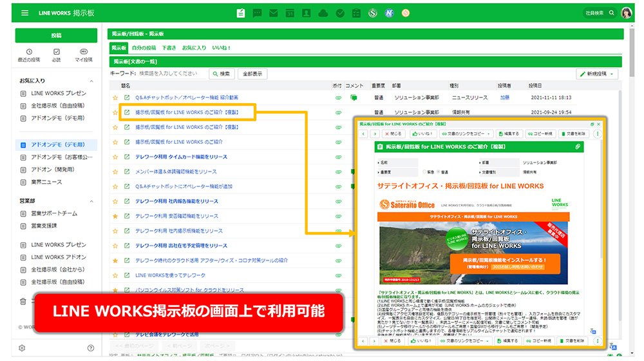Switch to the お気に入り tab
Image resolution: width=644 pixels, height=361 pixels.
pos(194,48)
